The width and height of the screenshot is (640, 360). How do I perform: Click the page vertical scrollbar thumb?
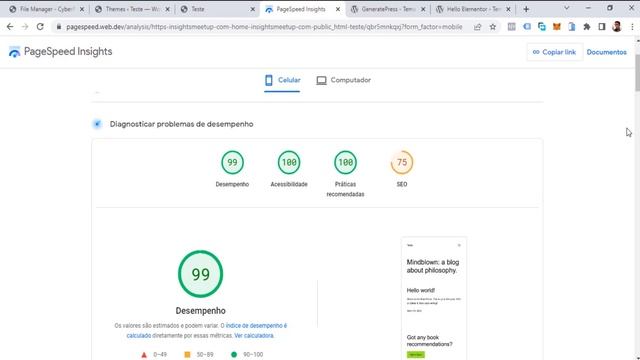click(637, 73)
